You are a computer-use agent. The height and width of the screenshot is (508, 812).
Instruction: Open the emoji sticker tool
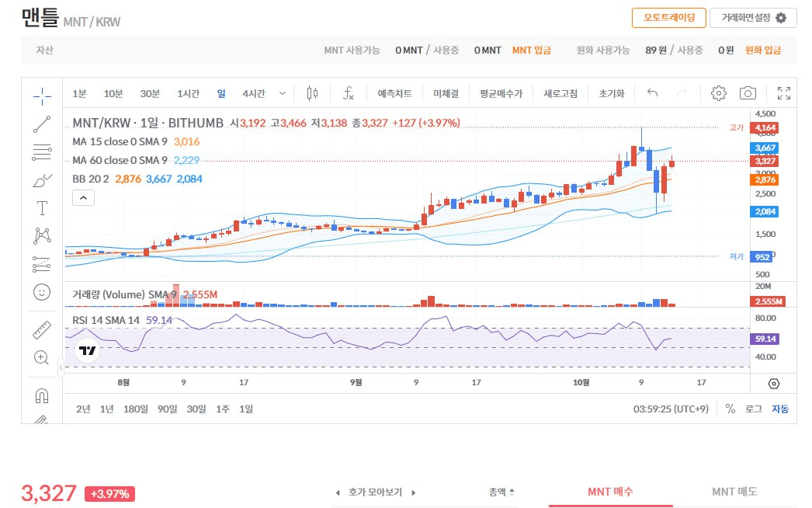42,292
